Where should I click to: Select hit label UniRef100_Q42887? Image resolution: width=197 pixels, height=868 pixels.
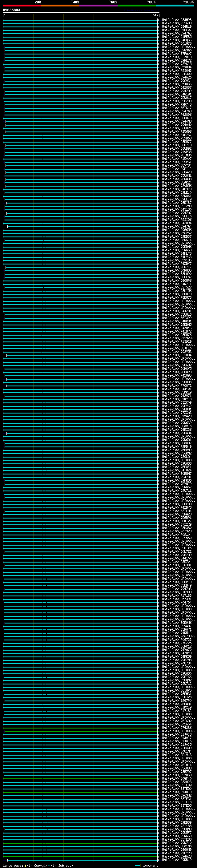tap(176, 88)
